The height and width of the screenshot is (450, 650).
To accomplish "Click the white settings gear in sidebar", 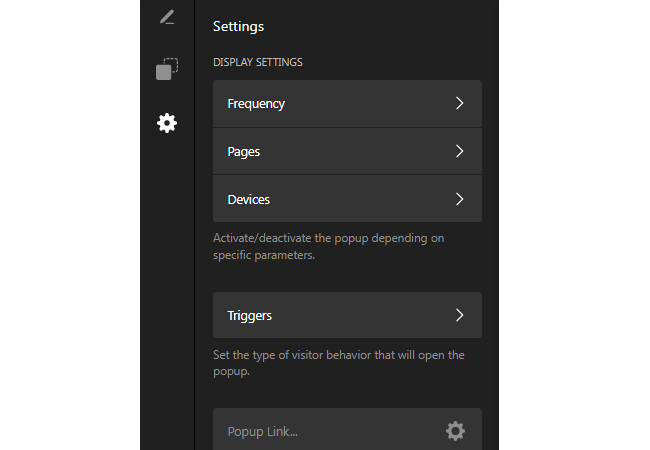I will 167,123.
